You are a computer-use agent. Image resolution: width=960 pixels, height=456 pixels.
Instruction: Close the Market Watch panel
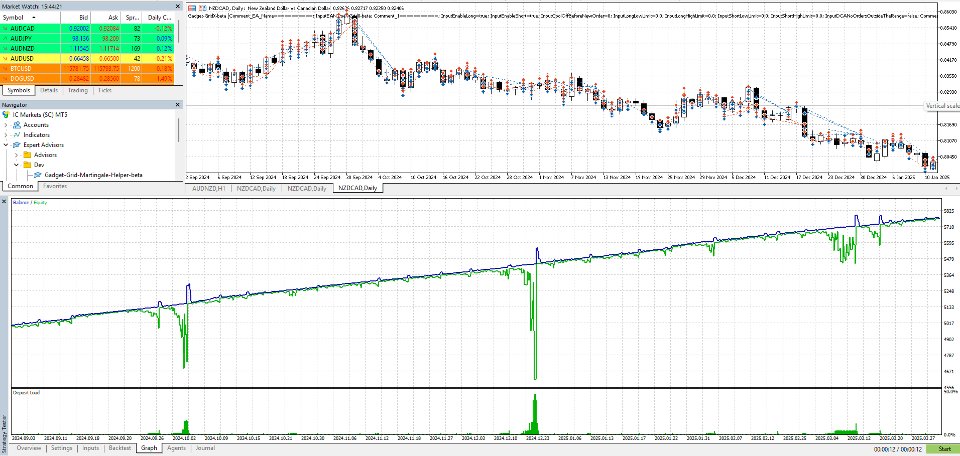tap(178, 7)
